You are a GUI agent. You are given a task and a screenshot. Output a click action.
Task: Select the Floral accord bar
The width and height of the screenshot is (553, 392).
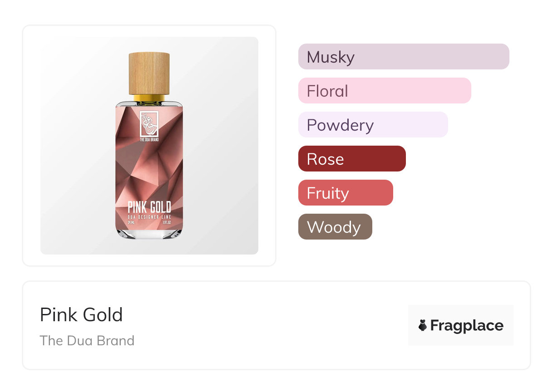(x=385, y=91)
